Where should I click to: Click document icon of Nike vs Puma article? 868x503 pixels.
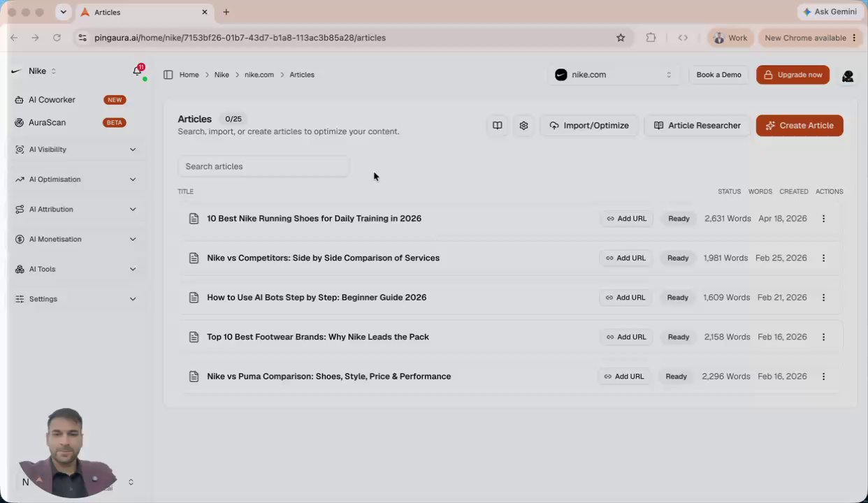194,377
